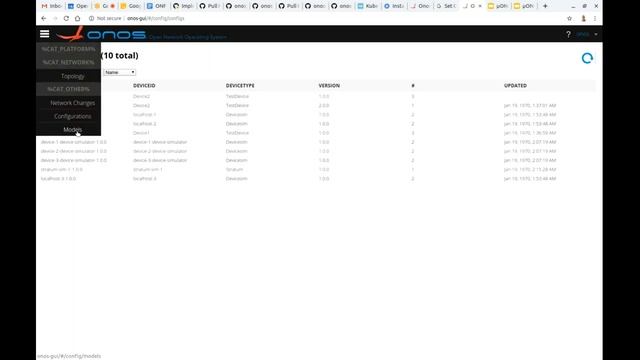Image resolution: width=640 pixels, height=360 pixels.
Task: Select the device-1 device-simulator 1.0.0 row name
Action: (x=74, y=142)
